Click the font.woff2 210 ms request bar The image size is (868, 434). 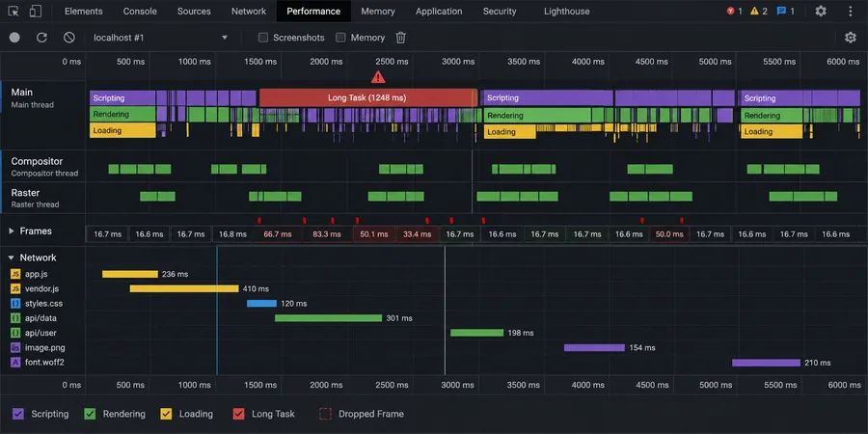766,364
